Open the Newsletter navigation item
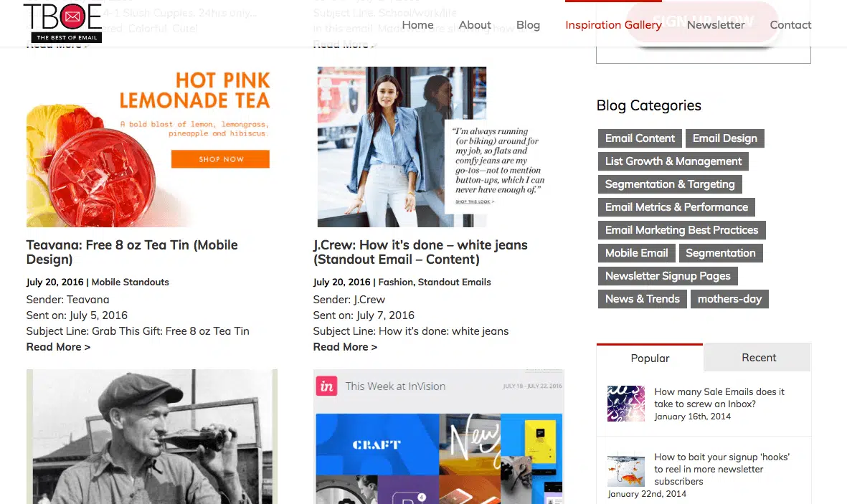The image size is (847, 504). click(716, 25)
